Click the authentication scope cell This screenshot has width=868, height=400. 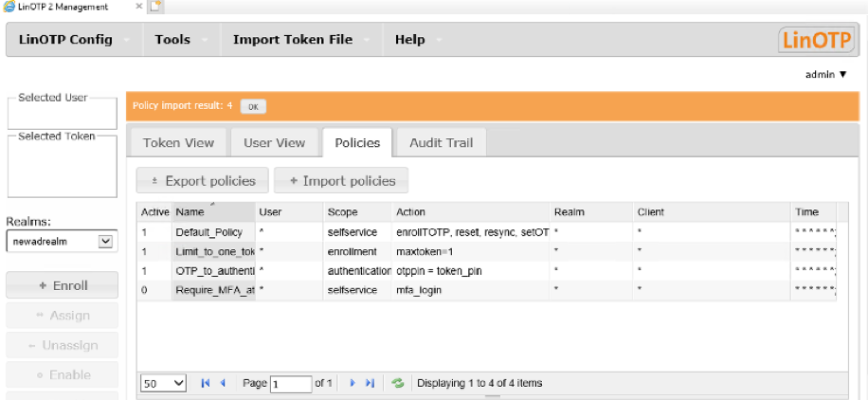coord(357,271)
